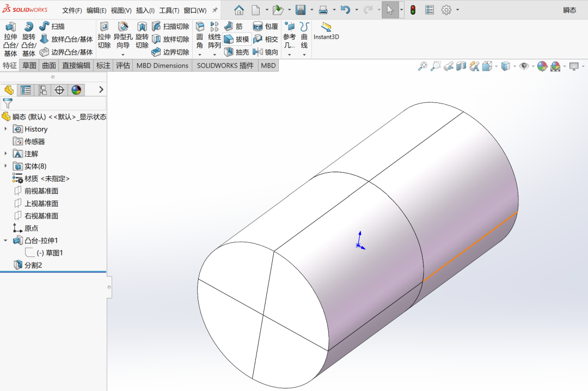Click the Swept Cut (扫描切除) tool
The image size is (588, 391).
170,26
